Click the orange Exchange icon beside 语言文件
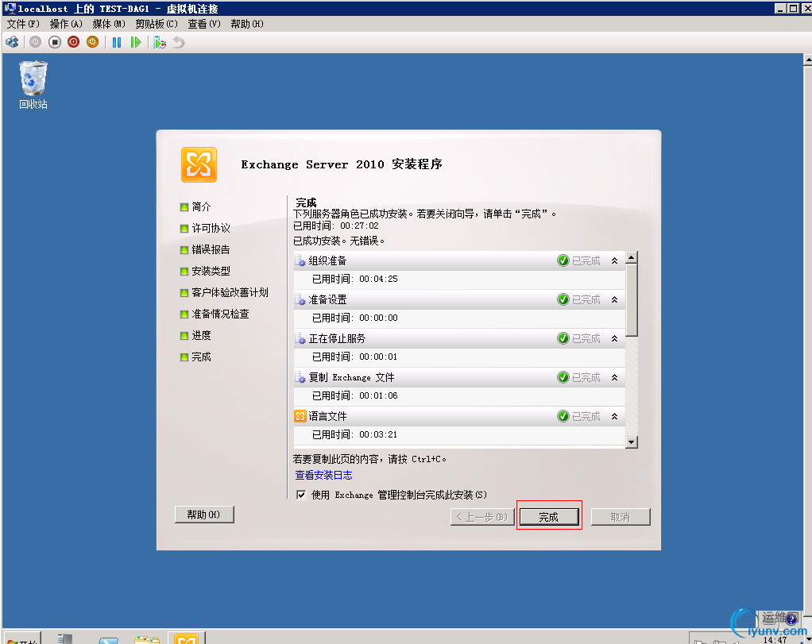 pos(300,415)
